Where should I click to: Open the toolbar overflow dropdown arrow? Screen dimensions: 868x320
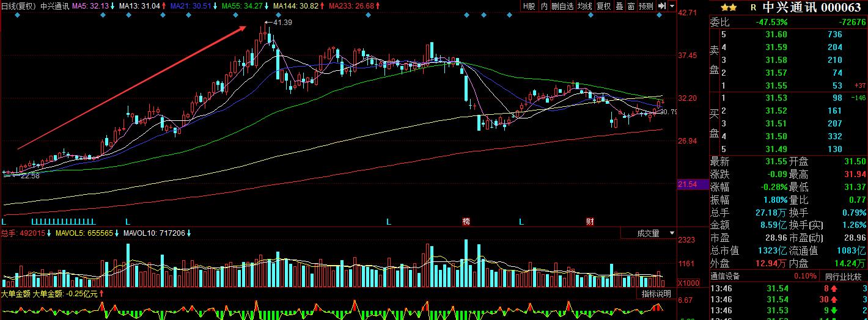(672, 6)
